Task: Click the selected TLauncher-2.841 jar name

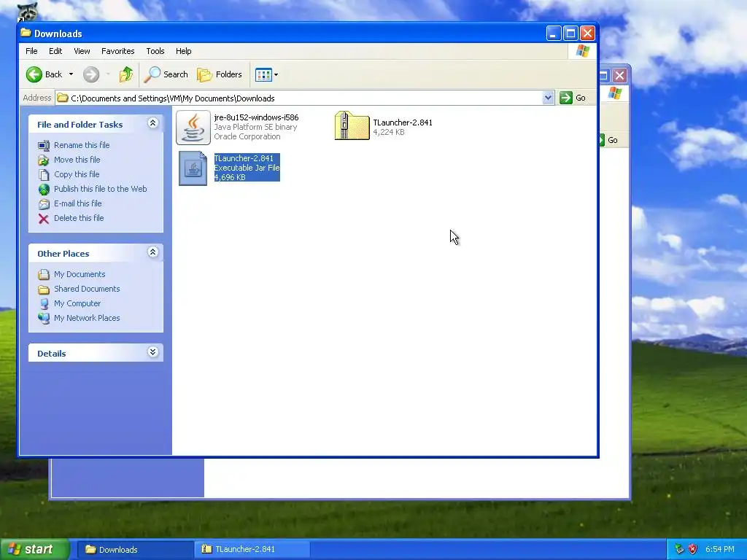Action: click(244, 158)
